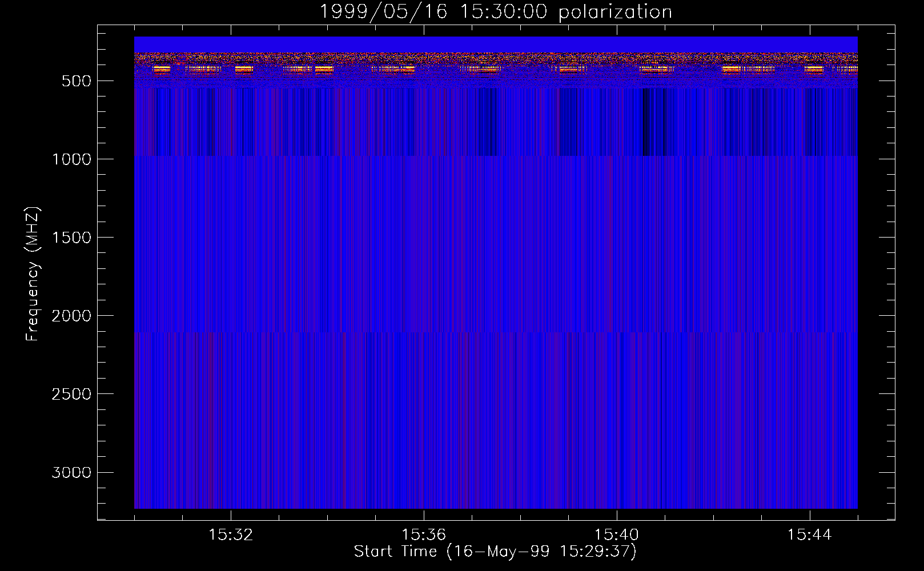Click the 15:40 time tick label
The width and height of the screenshot is (924, 571).
pos(617,535)
